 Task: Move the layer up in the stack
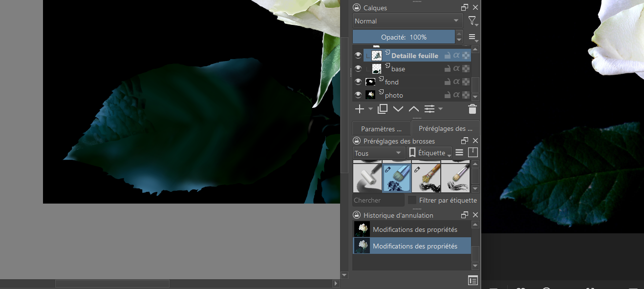414,109
